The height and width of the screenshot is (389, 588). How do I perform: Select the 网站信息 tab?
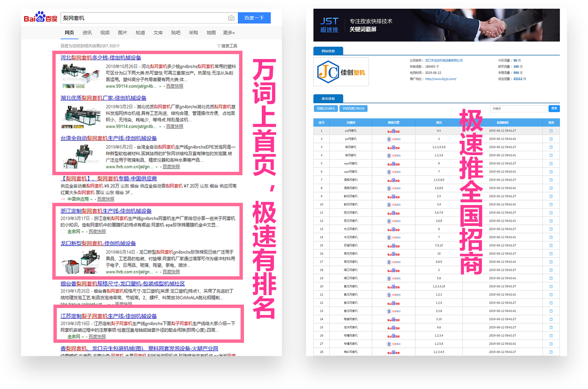[x=328, y=51]
